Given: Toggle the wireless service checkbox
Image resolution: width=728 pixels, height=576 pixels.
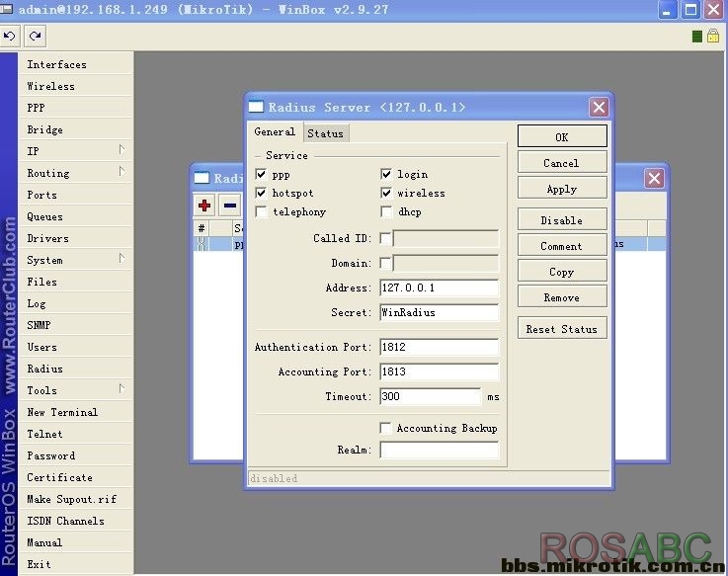Looking at the screenshot, I should [x=386, y=193].
